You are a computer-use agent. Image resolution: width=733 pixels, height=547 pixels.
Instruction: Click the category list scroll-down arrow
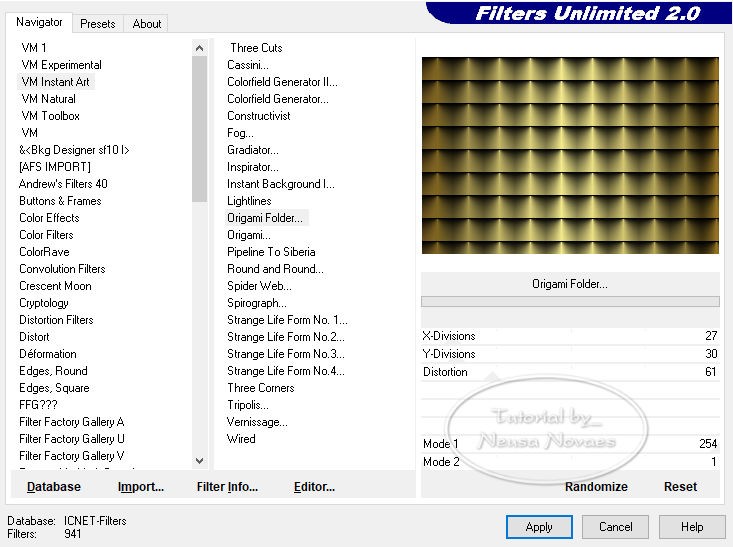point(200,461)
